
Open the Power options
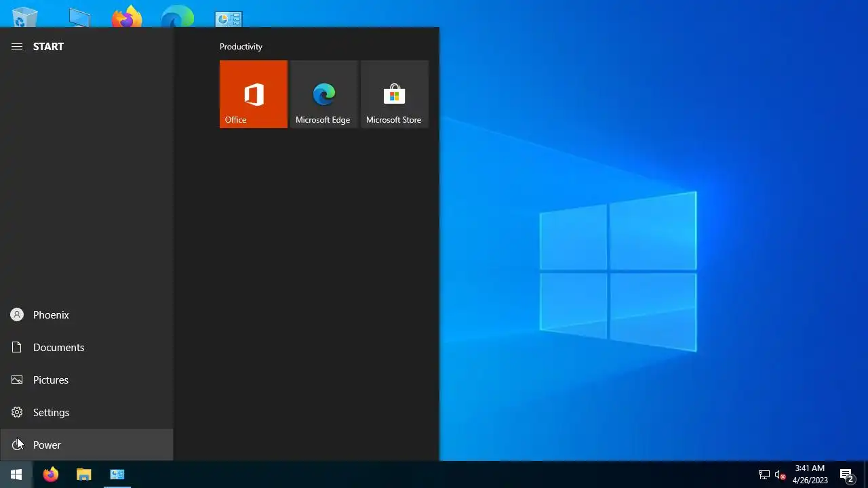pyautogui.click(x=87, y=445)
